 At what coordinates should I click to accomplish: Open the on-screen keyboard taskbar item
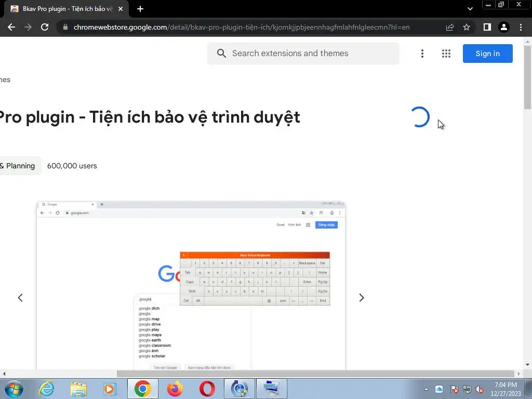(x=271, y=389)
